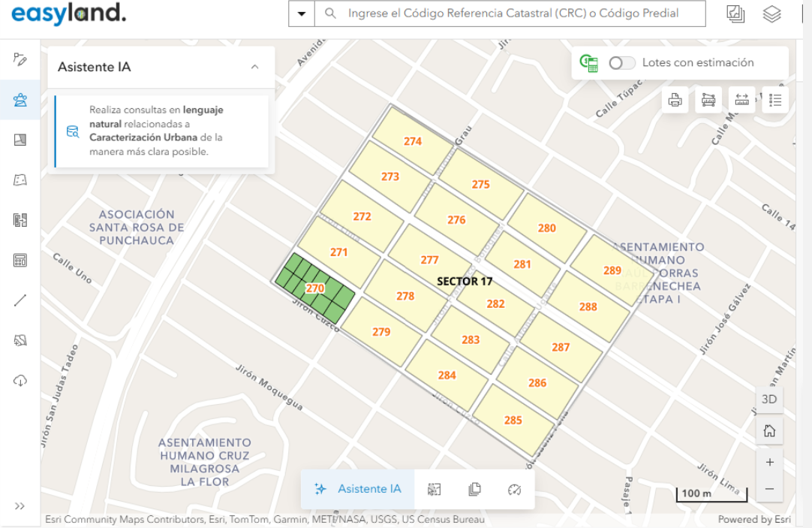812x528 pixels.
Task: Zoom out on the map
Action: tap(769, 489)
